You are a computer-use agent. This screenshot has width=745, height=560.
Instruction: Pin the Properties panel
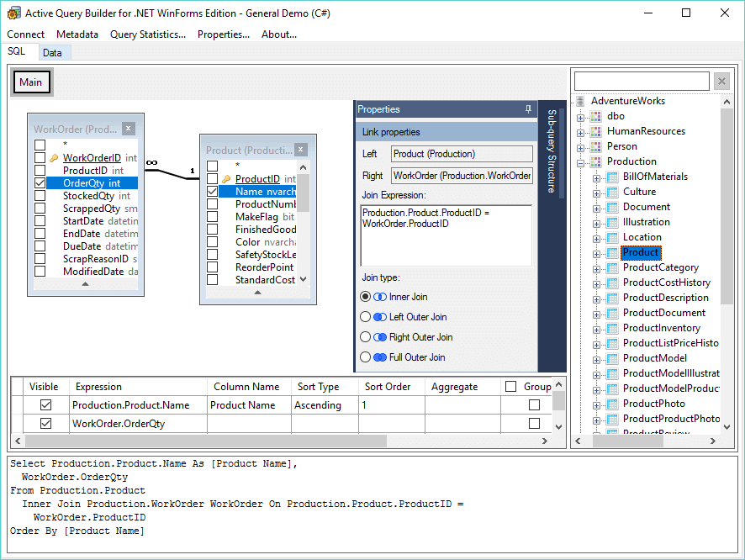click(x=528, y=109)
